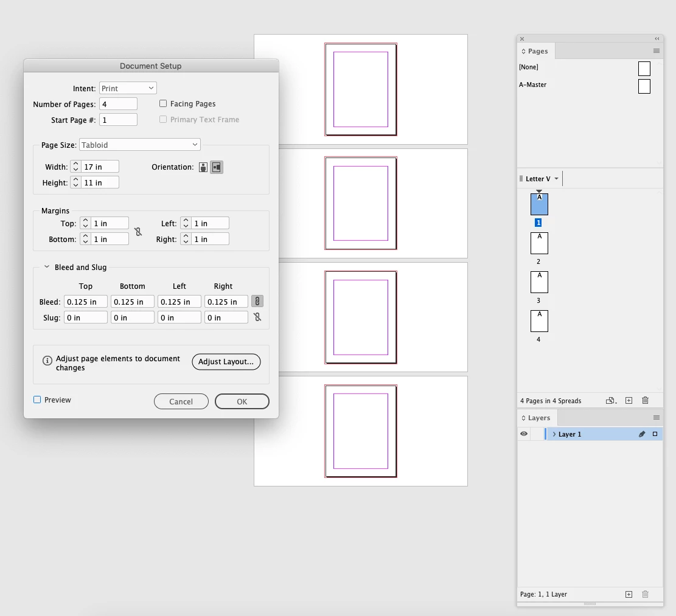This screenshot has width=676, height=616.
Task: Toggle slug same-setting chain link
Action: pos(257,317)
